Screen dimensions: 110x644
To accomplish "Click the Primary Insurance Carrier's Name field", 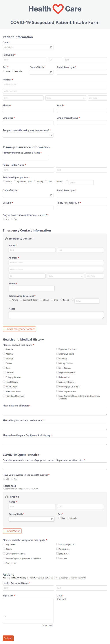I will (26, 158).
